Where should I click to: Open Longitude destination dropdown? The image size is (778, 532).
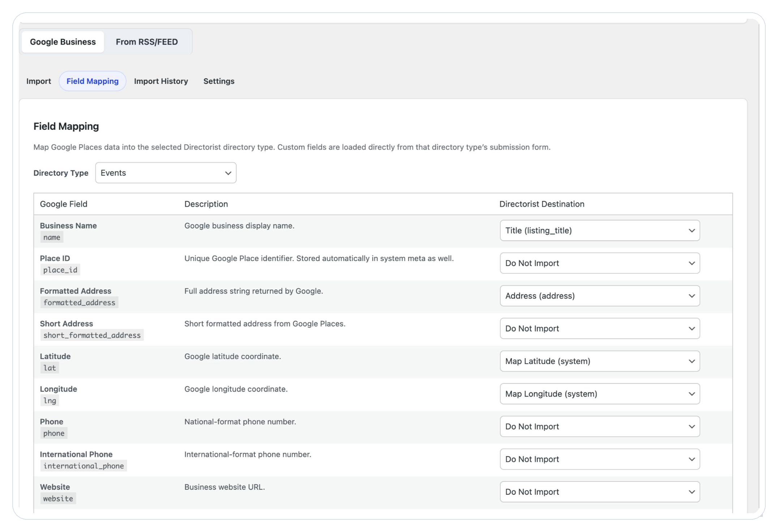(600, 394)
